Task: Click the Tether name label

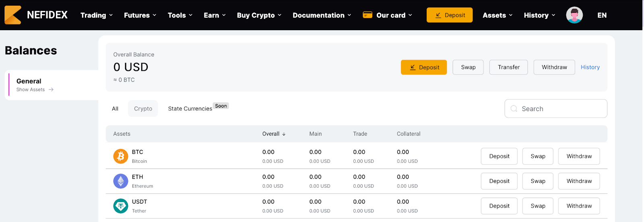Action: pos(139,211)
